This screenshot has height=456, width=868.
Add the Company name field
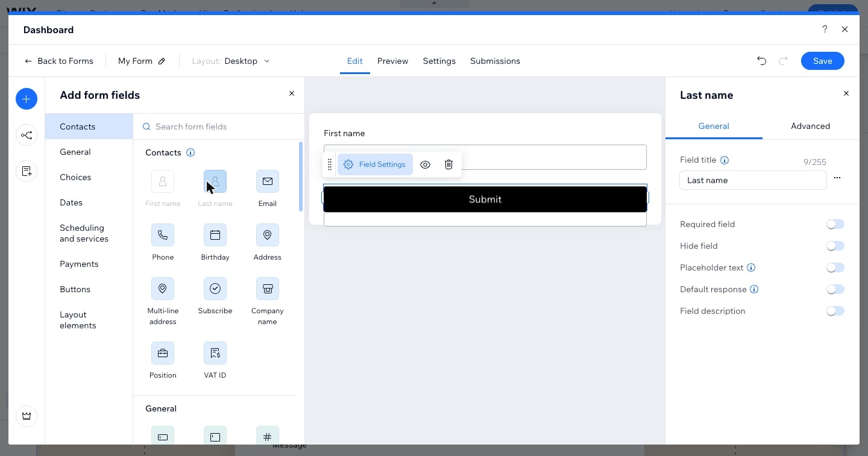click(x=268, y=289)
